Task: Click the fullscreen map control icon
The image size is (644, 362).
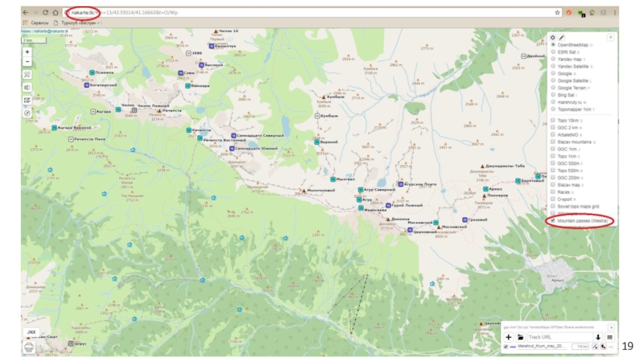Action: point(27,74)
